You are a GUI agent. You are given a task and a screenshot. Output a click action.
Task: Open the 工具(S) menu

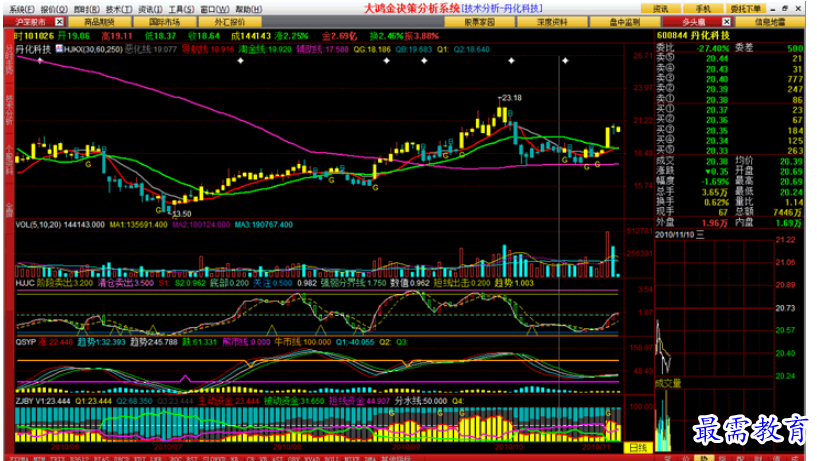181,8
